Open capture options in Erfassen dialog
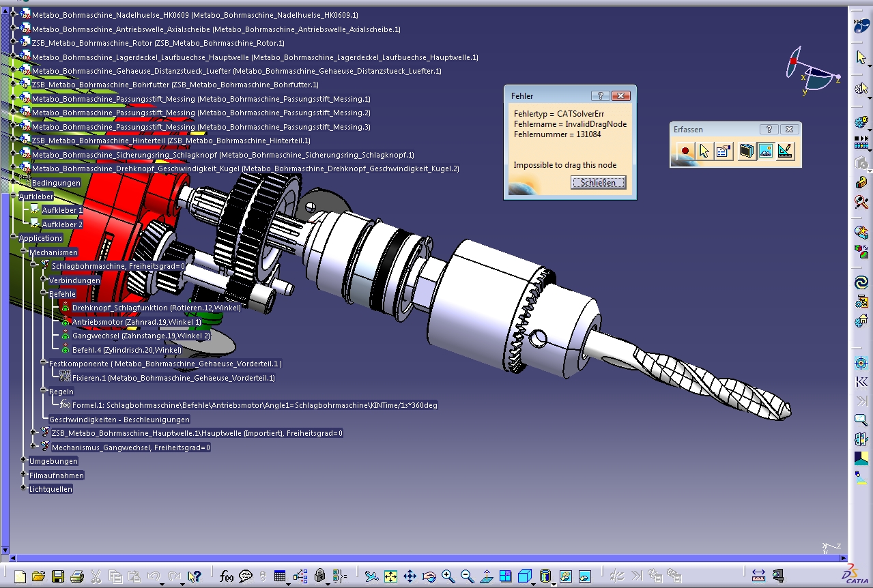 point(724,151)
